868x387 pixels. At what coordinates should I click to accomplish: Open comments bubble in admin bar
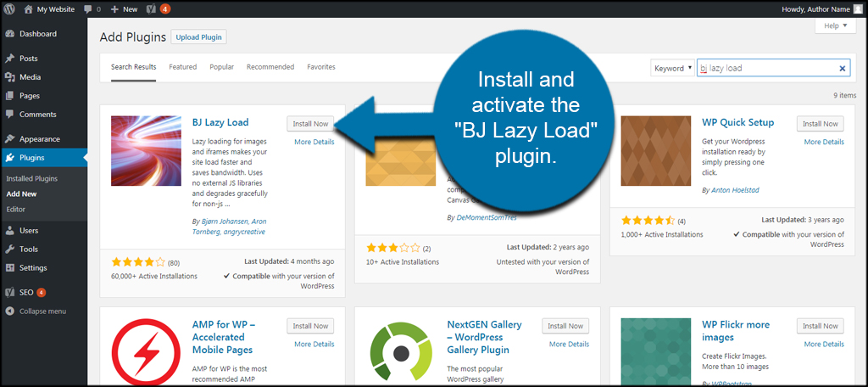[x=88, y=9]
